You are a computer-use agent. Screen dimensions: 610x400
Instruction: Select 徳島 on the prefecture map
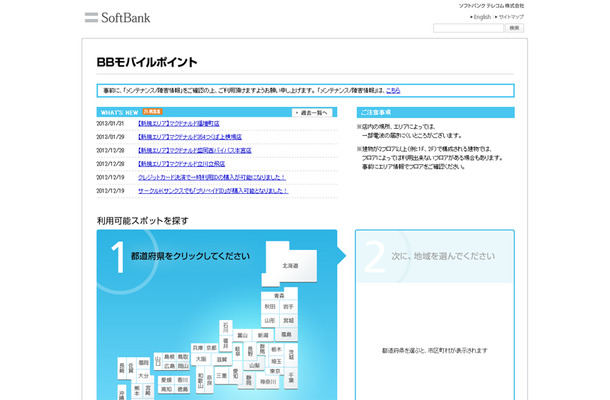click(x=182, y=389)
